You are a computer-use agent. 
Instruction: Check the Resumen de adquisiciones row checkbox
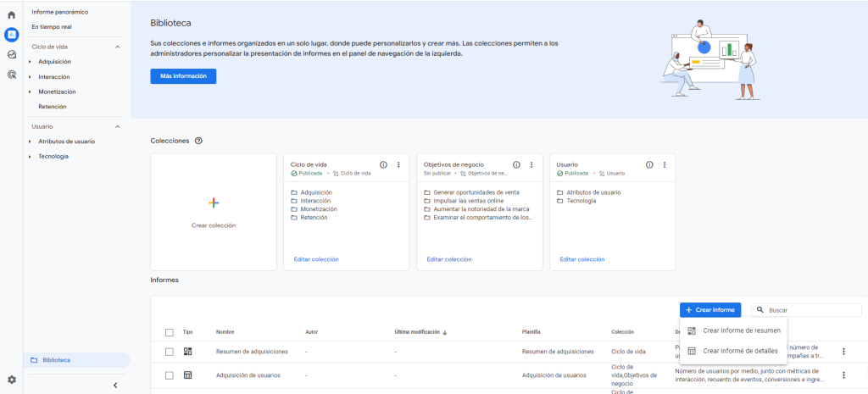click(x=170, y=352)
